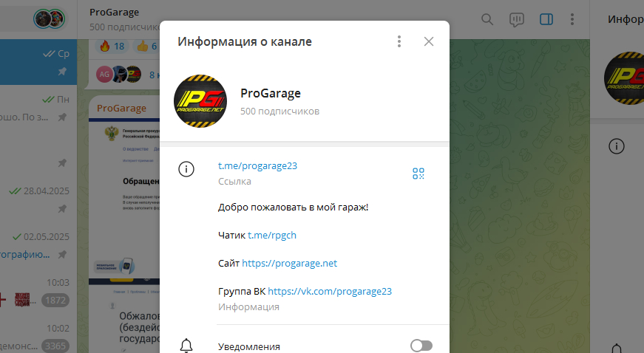Open the discussion comments icon in the header
This screenshot has height=353, width=644.
pyautogui.click(x=516, y=19)
